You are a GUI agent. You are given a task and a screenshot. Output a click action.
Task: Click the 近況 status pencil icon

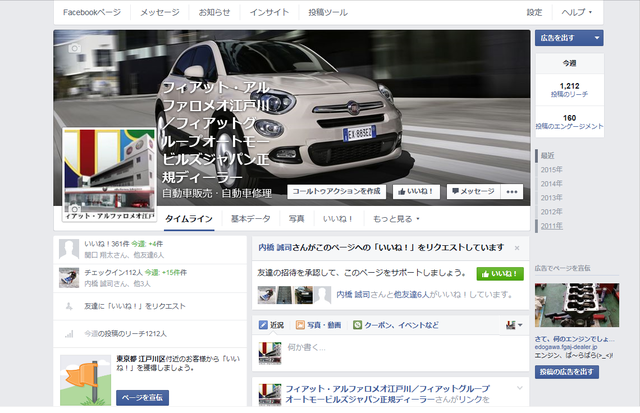pos(263,325)
